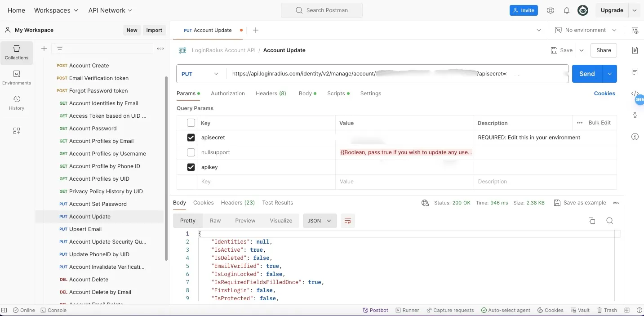644x316 pixels.
Task: Switch to response Headers (23) tab
Action: point(238,203)
